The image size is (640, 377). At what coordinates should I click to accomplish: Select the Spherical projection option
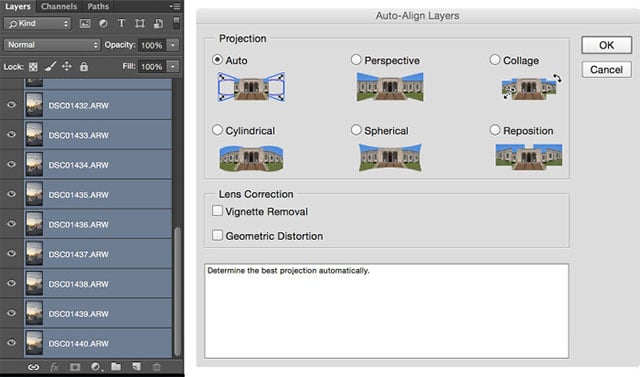point(356,130)
